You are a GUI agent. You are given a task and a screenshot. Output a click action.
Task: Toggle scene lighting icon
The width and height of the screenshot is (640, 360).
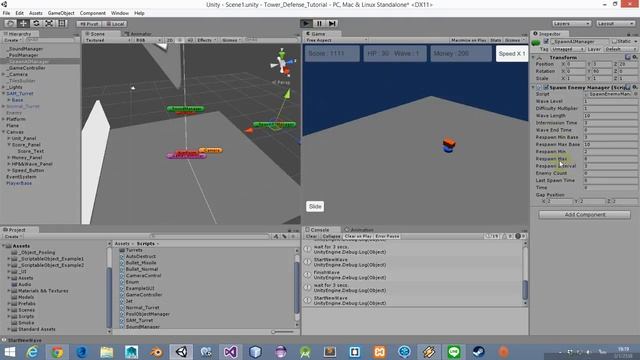coord(180,40)
